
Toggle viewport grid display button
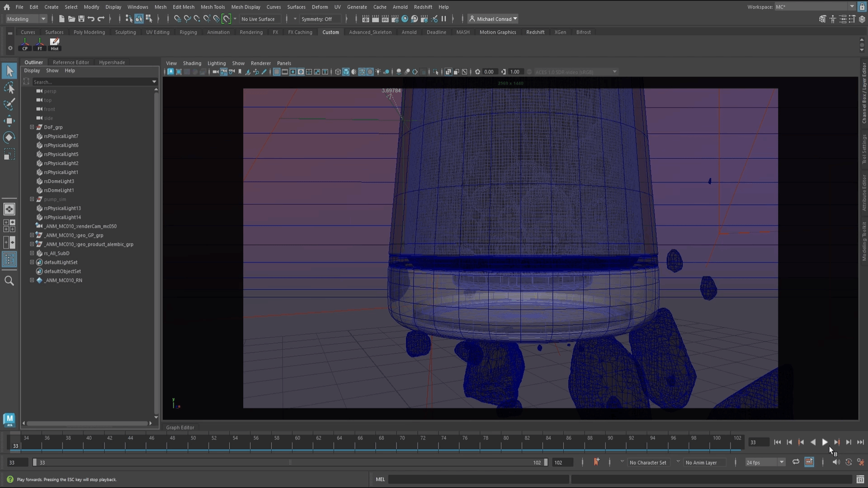tap(277, 72)
